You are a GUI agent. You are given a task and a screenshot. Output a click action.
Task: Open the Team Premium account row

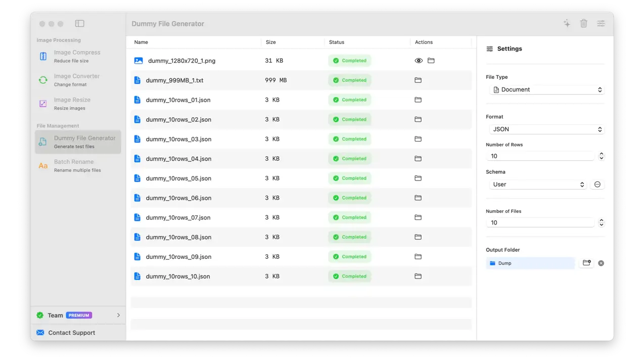[x=78, y=315]
